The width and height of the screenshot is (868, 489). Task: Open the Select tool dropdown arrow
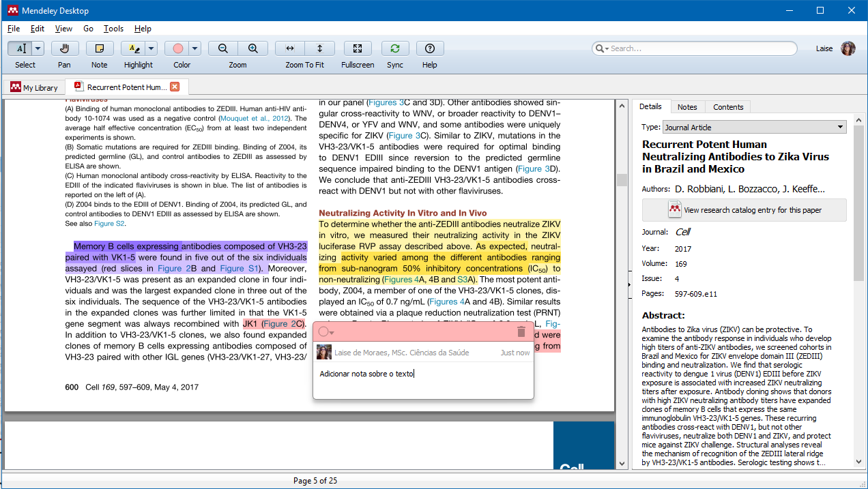pyautogui.click(x=38, y=48)
